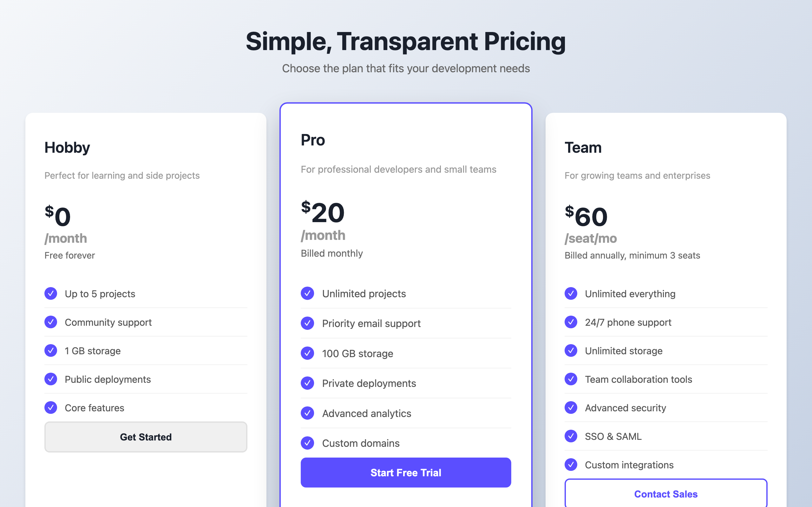
Task: Click the check icon beside 1 GB storage
Action: [51, 350]
